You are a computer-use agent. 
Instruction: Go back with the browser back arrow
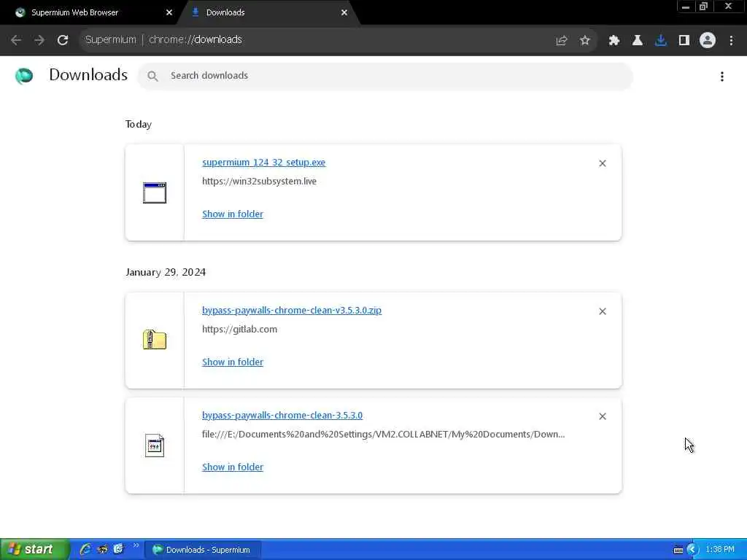point(16,40)
